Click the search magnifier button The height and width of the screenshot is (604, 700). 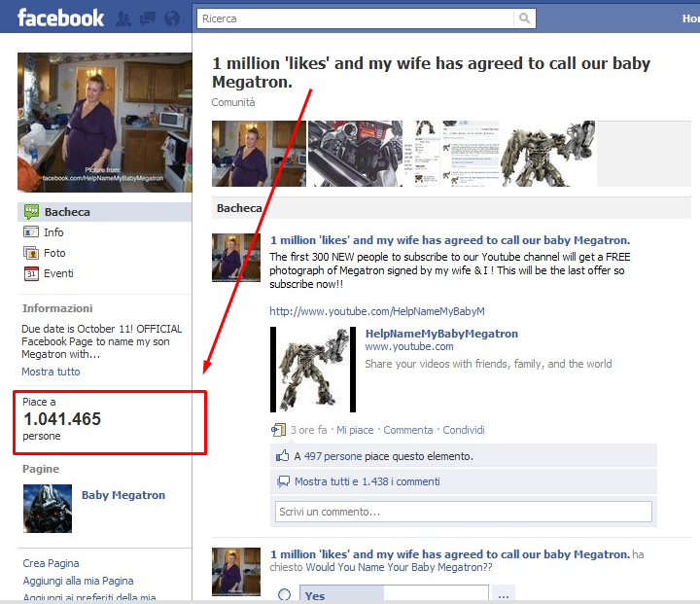pos(525,18)
